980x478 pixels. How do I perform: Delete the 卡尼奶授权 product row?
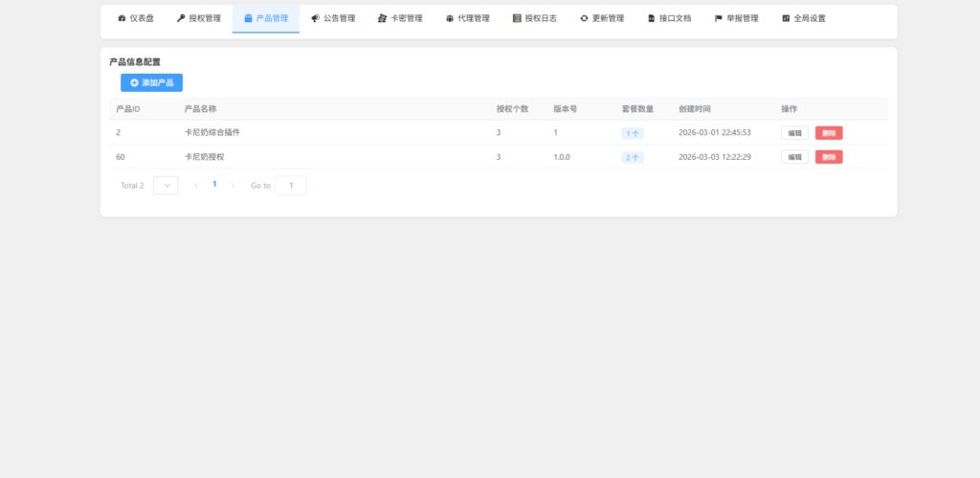pyautogui.click(x=829, y=157)
